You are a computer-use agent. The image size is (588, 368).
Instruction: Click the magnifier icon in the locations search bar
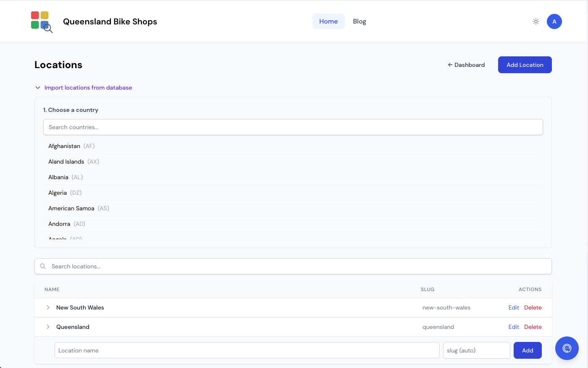tap(43, 266)
